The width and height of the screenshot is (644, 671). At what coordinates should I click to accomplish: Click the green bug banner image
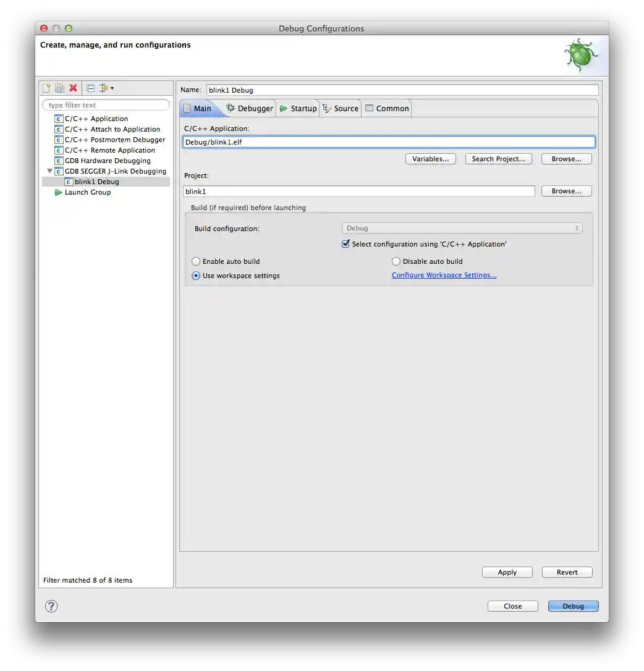(x=580, y=55)
